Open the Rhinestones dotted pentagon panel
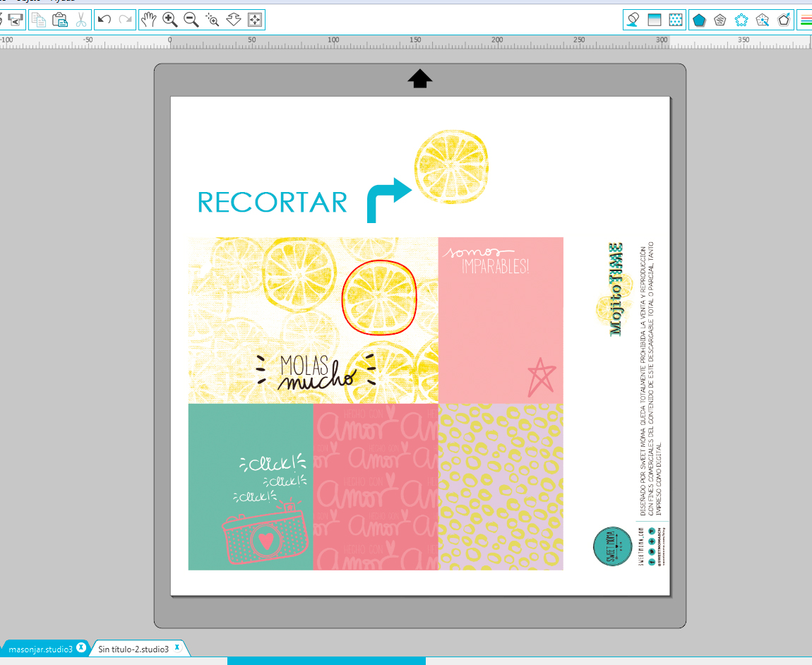The height and width of the screenshot is (665, 812). point(741,20)
